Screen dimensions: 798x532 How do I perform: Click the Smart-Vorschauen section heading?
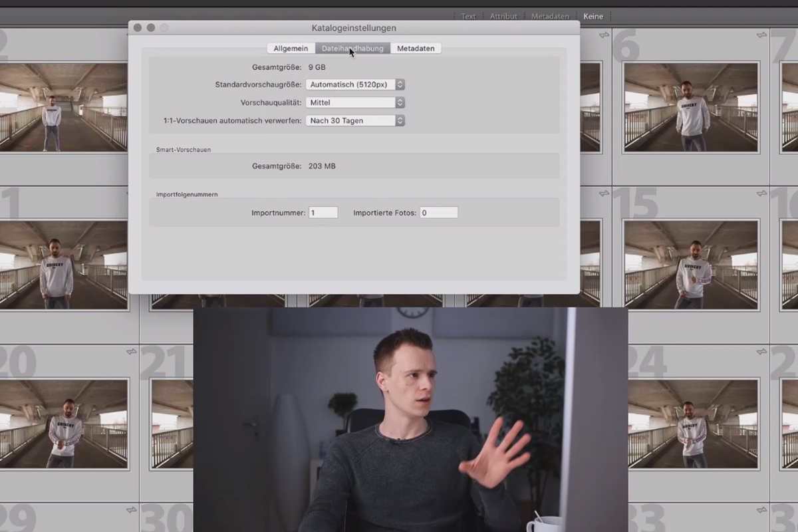coord(184,150)
